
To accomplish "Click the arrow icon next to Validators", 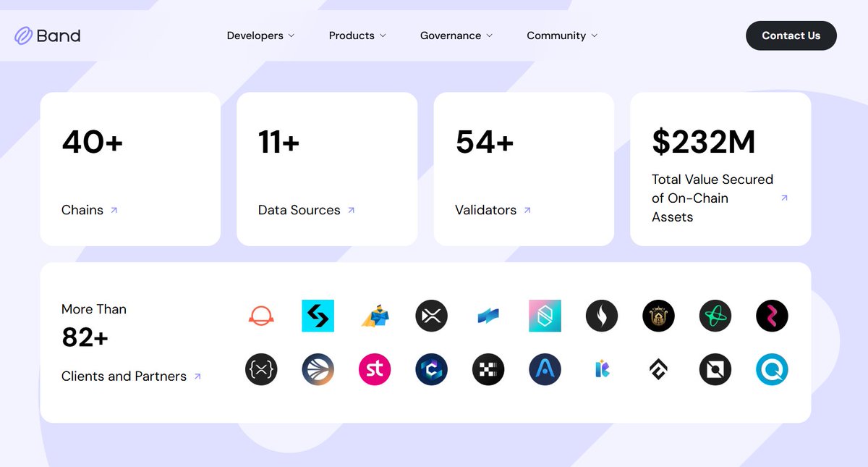I will pyautogui.click(x=527, y=210).
